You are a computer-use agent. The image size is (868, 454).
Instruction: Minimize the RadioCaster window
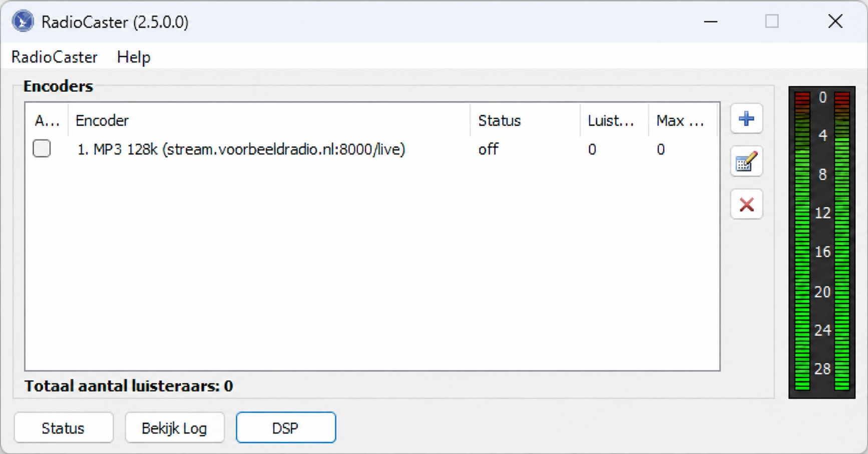711,22
